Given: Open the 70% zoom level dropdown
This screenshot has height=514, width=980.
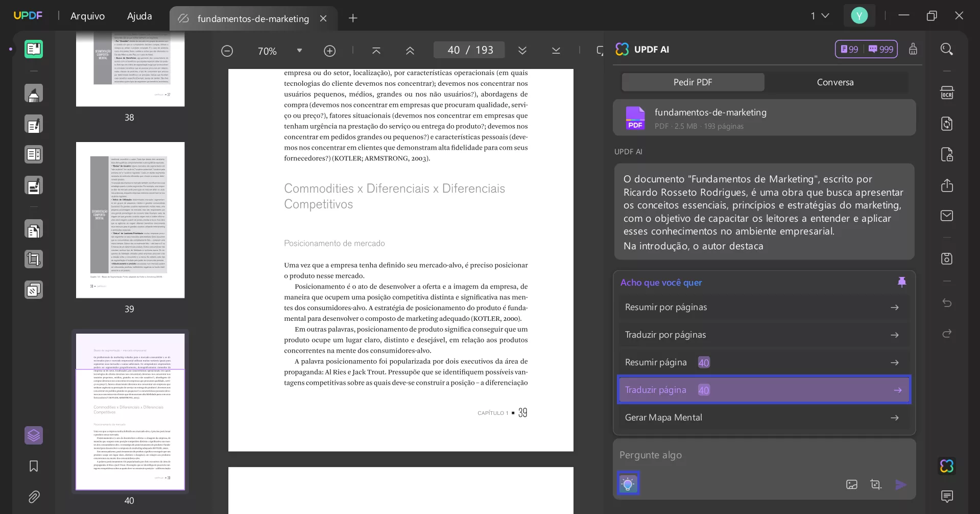Looking at the screenshot, I should [299, 50].
